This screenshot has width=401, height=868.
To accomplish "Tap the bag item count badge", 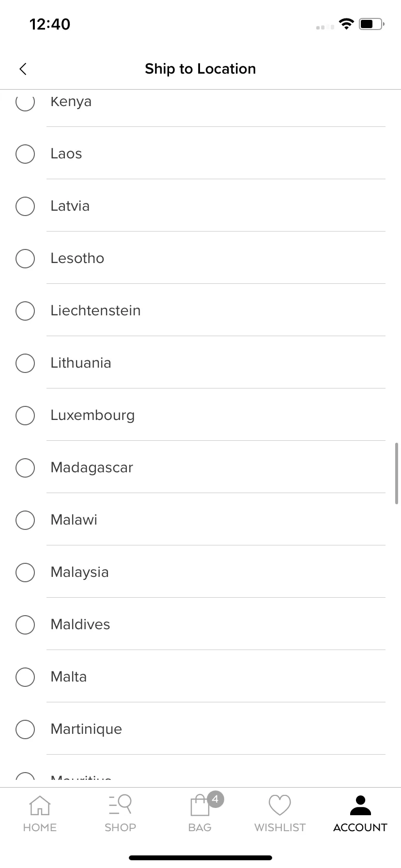I will pyautogui.click(x=216, y=799).
